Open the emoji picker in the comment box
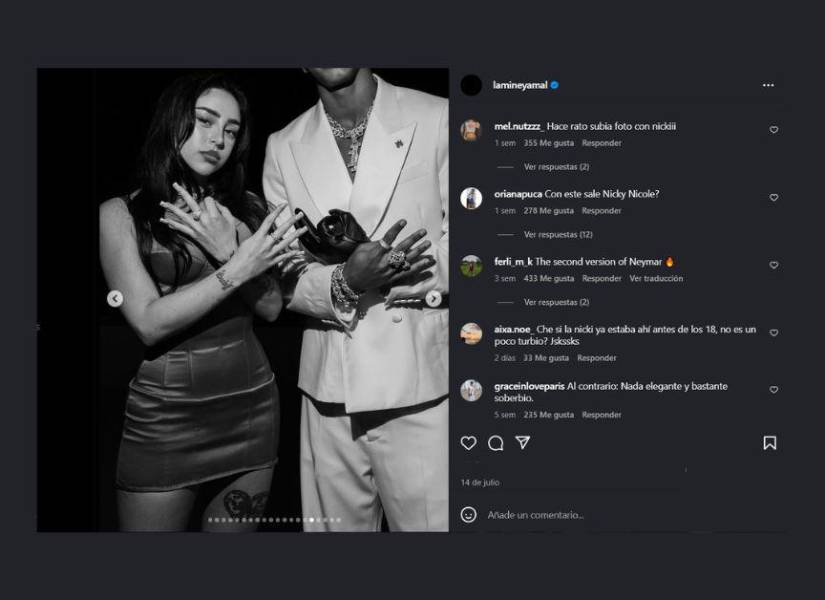This screenshot has height=600, width=825. click(x=466, y=513)
